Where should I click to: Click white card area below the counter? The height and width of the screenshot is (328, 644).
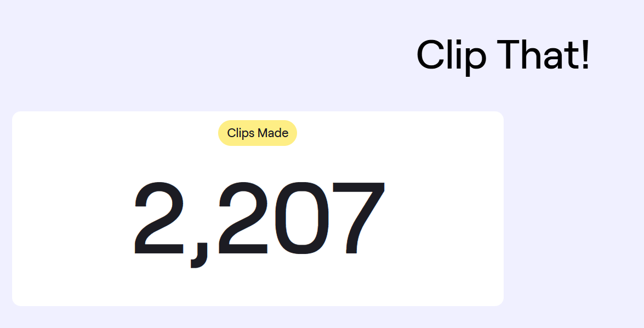pos(258,288)
